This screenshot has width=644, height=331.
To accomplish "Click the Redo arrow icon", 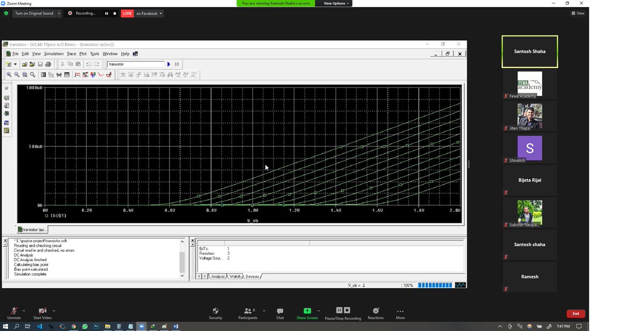I will [x=97, y=64].
